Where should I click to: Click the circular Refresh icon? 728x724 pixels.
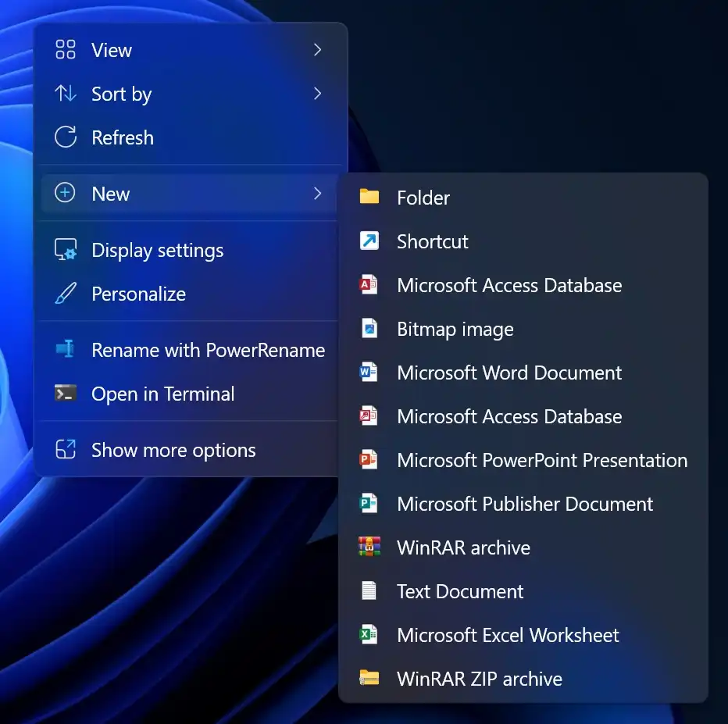coord(66,137)
